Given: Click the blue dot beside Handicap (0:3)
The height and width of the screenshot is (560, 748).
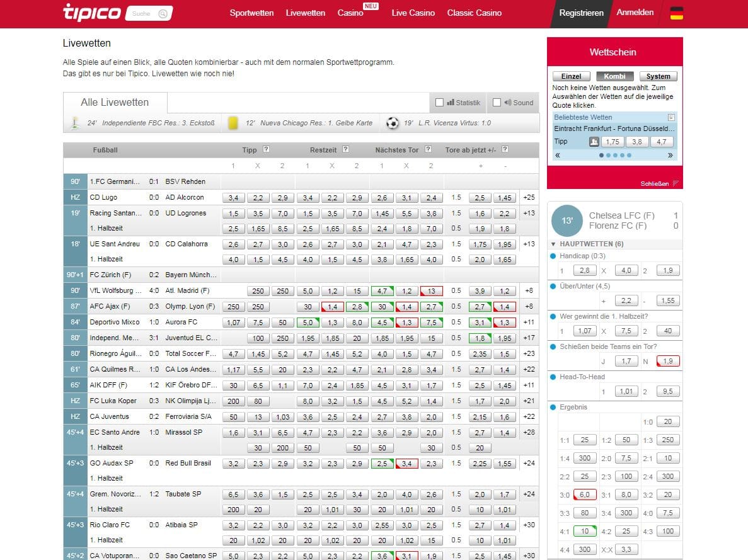Looking at the screenshot, I should [x=553, y=256].
